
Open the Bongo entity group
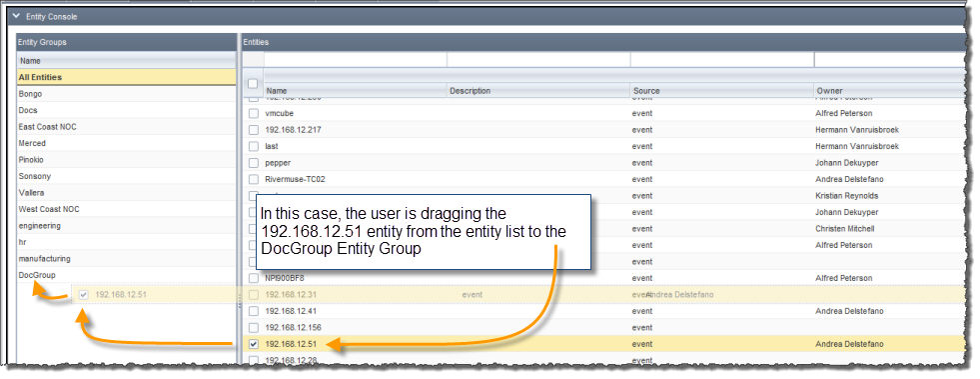(x=126, y=94)
